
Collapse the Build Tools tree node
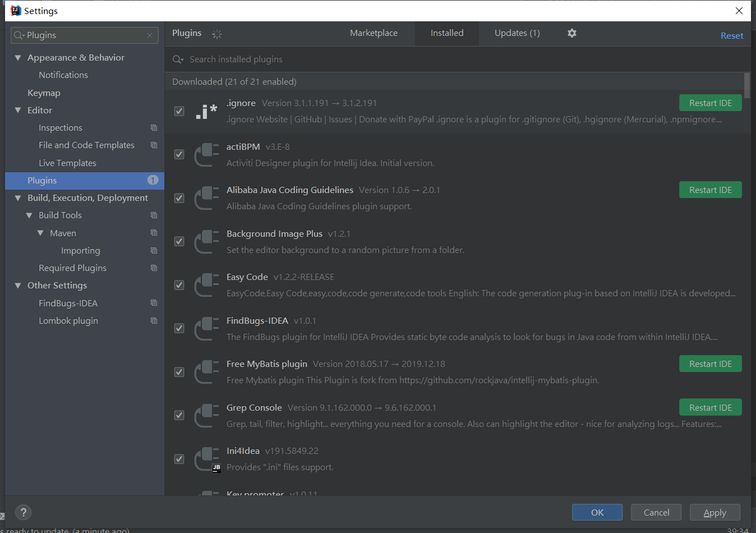29,215
